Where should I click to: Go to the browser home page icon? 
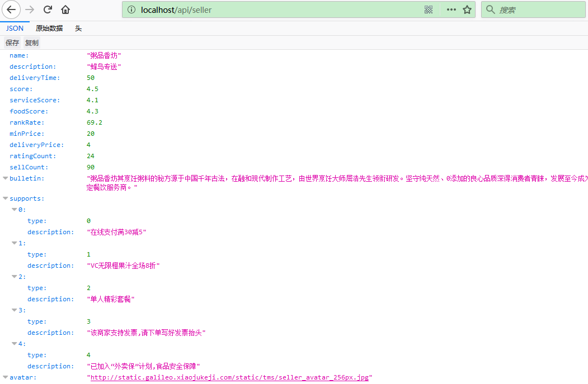65,10
